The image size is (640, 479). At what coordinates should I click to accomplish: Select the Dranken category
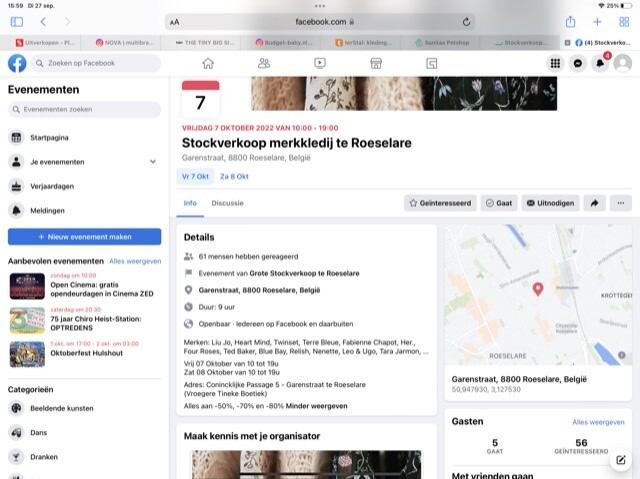pos(84,457)
